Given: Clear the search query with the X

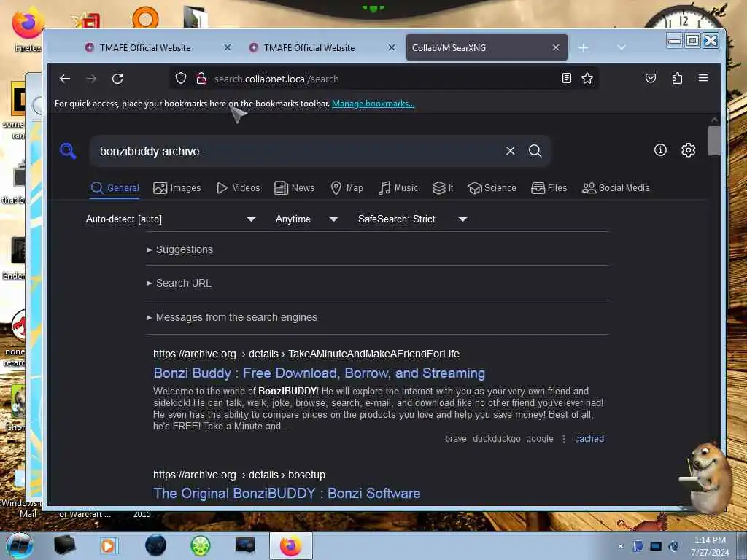Looking at the screenshot, I should click(x=510, y=151).
